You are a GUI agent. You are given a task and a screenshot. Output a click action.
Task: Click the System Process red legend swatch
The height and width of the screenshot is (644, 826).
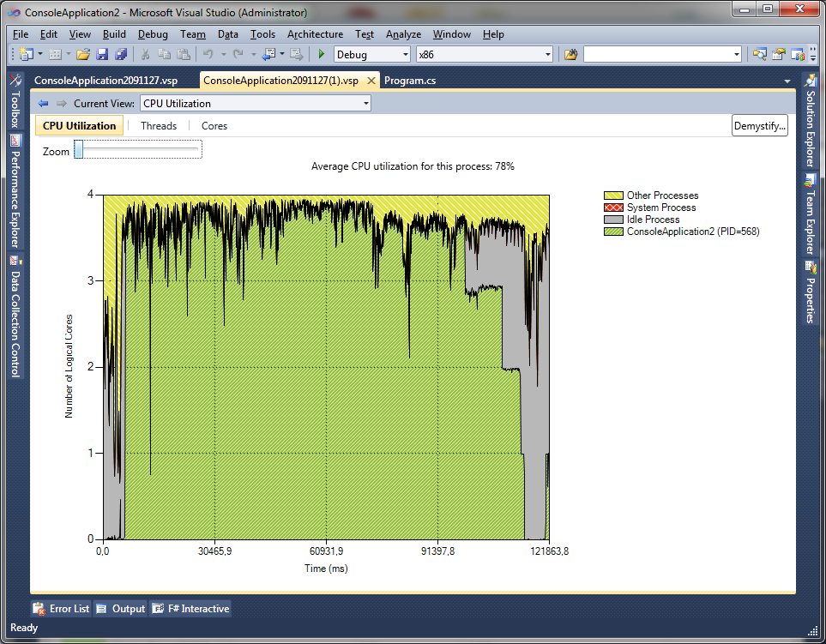pyautogui.click(x=613, y=208)
